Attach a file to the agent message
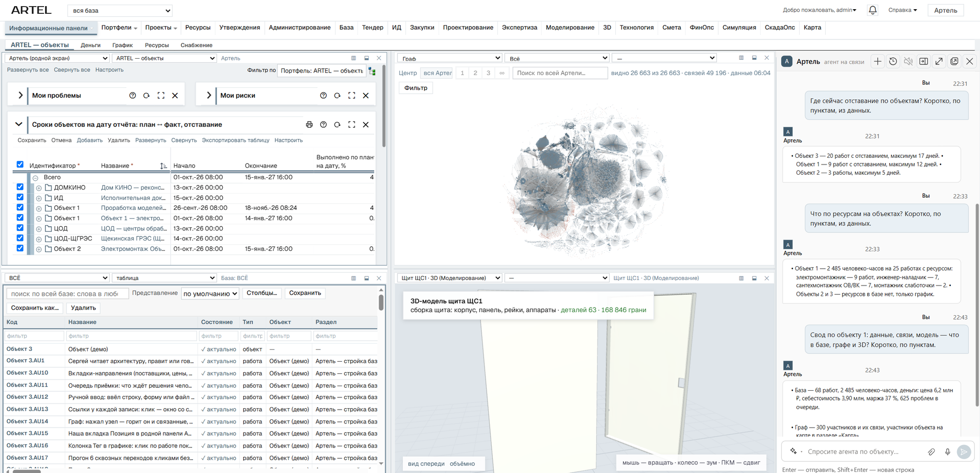The width and height of the screenshot is (980, 473). click(931, 452)
